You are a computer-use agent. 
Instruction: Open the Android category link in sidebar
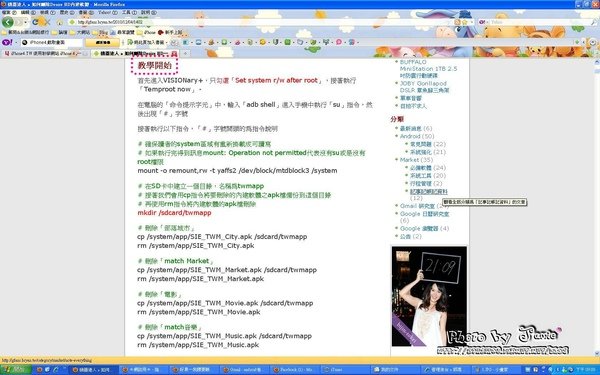pyautogui.click(x=410, y=136)
